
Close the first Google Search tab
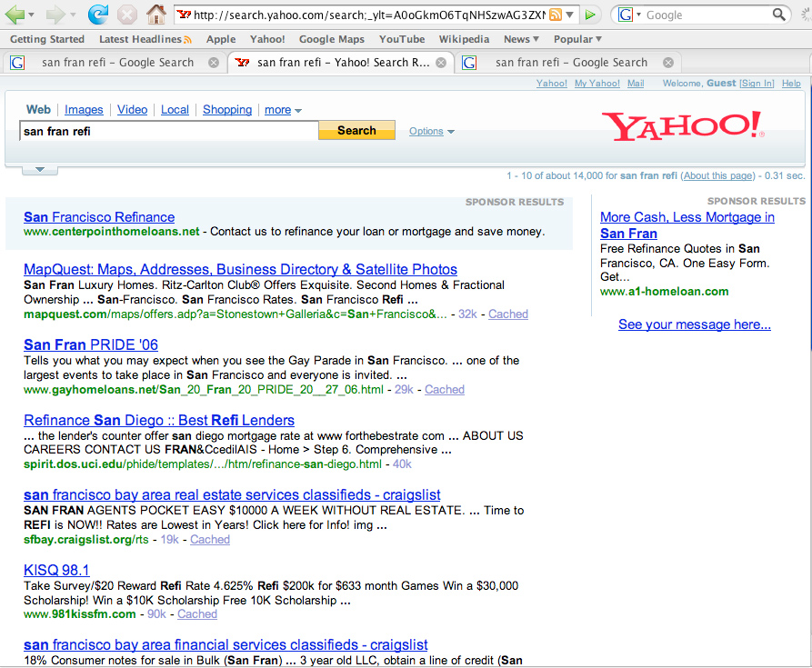[x=214, y=63]
